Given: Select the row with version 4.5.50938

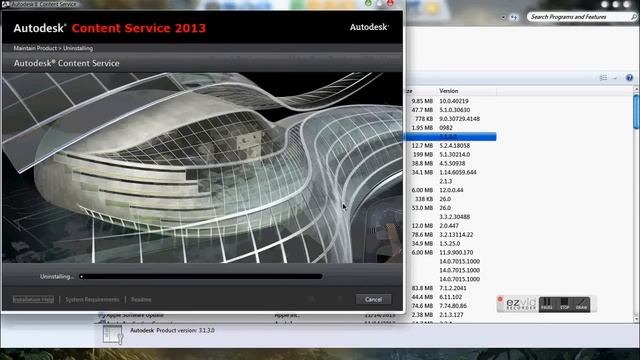Looking at the screenshot, I should coord(451,163).
